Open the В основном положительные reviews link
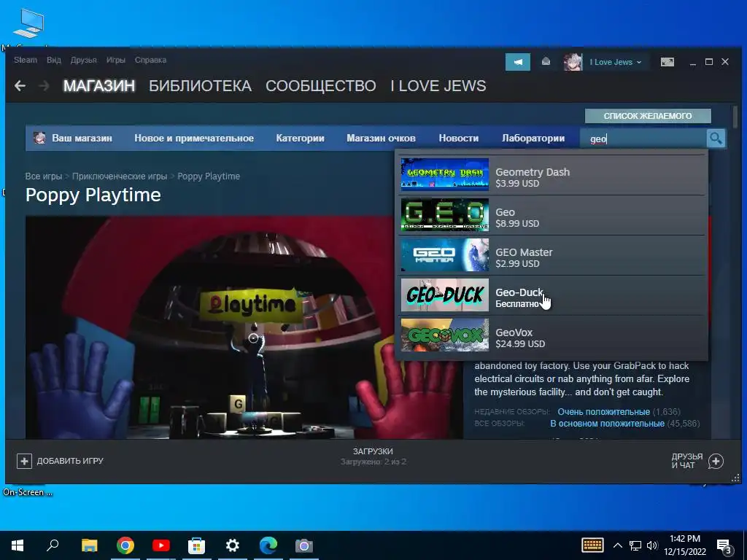The width and height of the screenshot is (747, 560). [x=608, y=424]
